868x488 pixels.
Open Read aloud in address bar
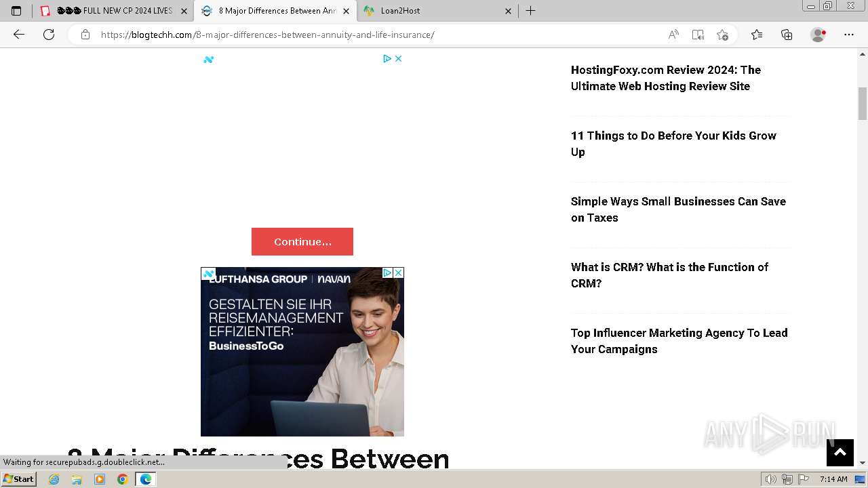point(673,35)
